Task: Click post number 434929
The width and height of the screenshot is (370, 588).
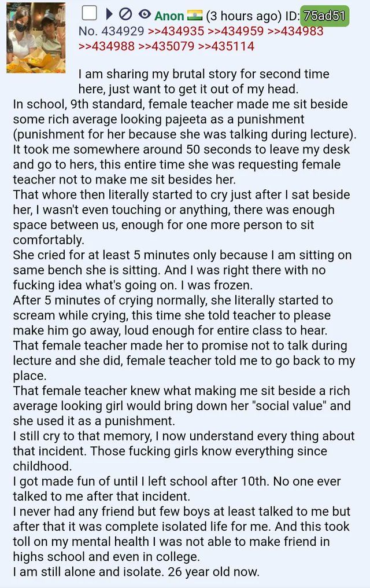Action: 123,31
